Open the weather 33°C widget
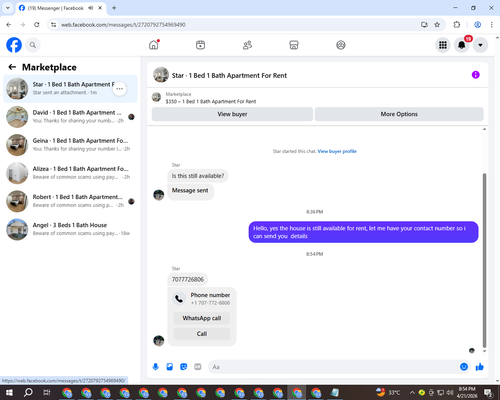Screen dimensions: 500x400 388,392
